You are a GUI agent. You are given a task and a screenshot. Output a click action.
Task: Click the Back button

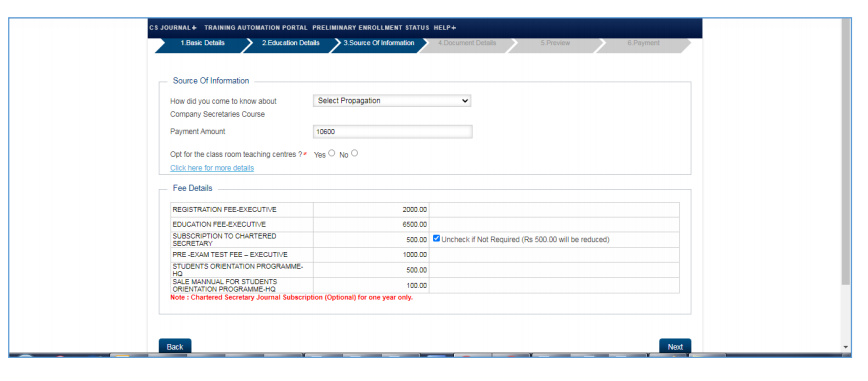point(175,347)
